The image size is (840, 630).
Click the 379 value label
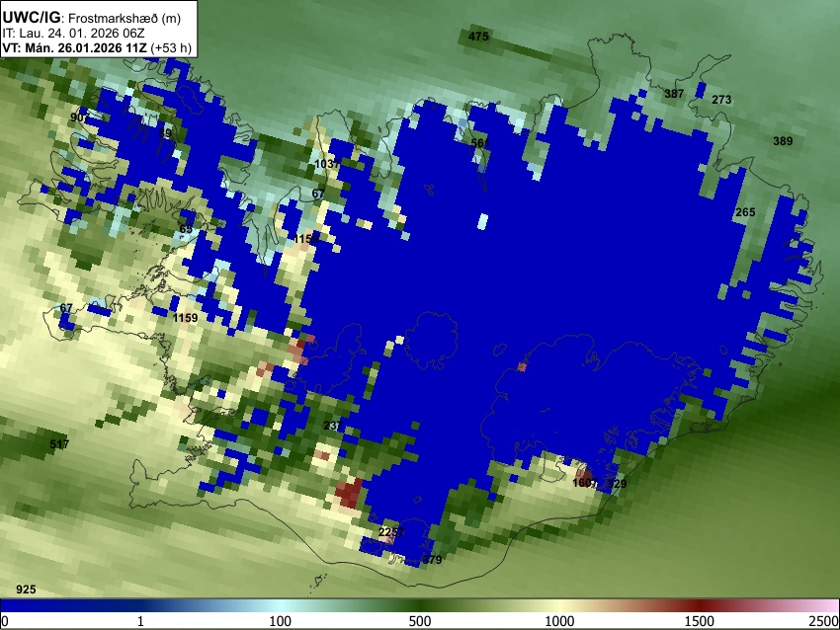click(x=432, y=560)
